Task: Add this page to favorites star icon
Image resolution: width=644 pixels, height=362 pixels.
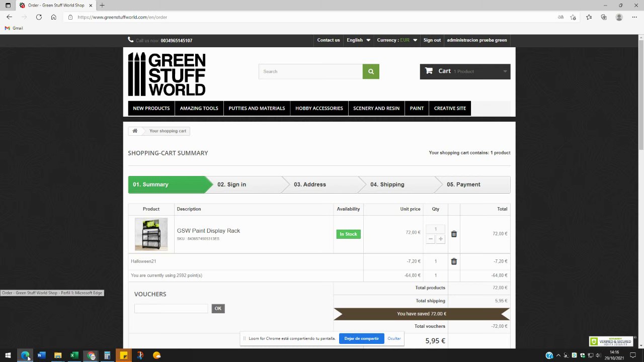Action: point(573,17)
